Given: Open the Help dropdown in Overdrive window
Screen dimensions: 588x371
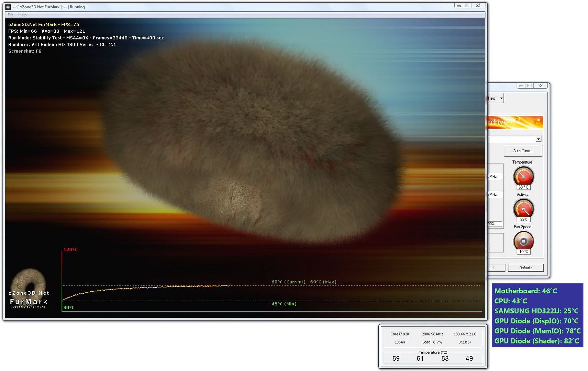Looking at the screenshot, I should (x=502, y=98).
